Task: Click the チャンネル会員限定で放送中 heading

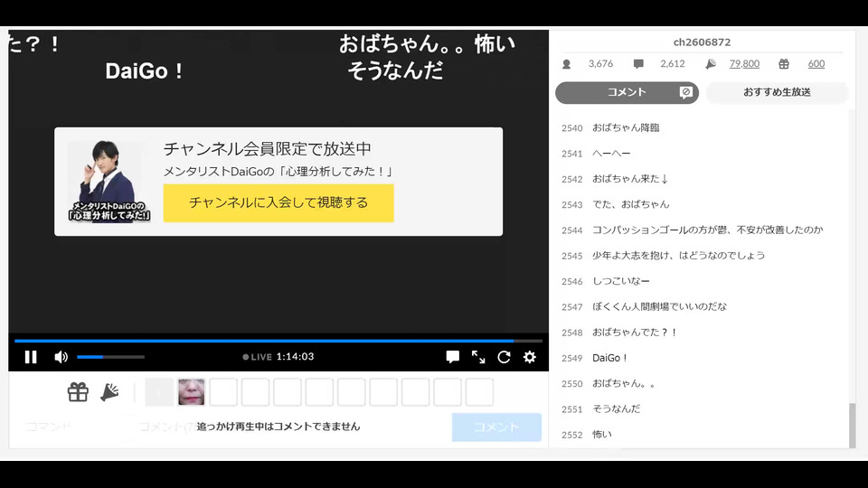Action: (268, 149)
